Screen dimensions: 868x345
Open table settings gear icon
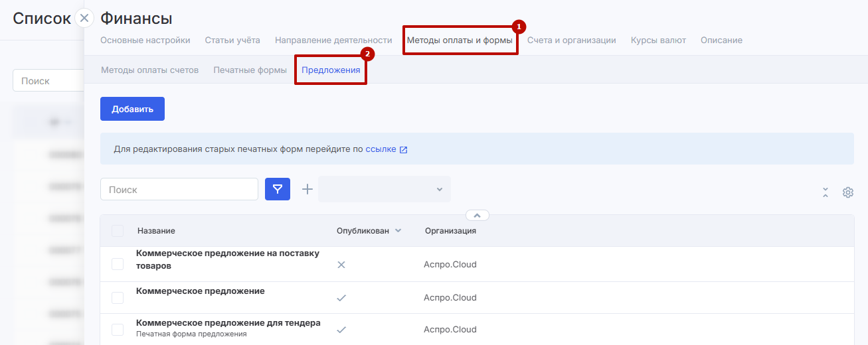click(847, 192)
